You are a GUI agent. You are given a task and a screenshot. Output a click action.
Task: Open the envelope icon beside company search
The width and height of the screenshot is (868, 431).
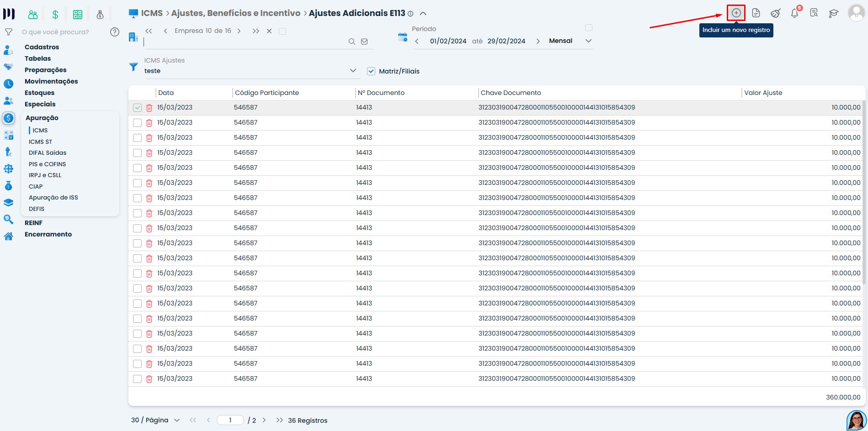coord(364,42)
